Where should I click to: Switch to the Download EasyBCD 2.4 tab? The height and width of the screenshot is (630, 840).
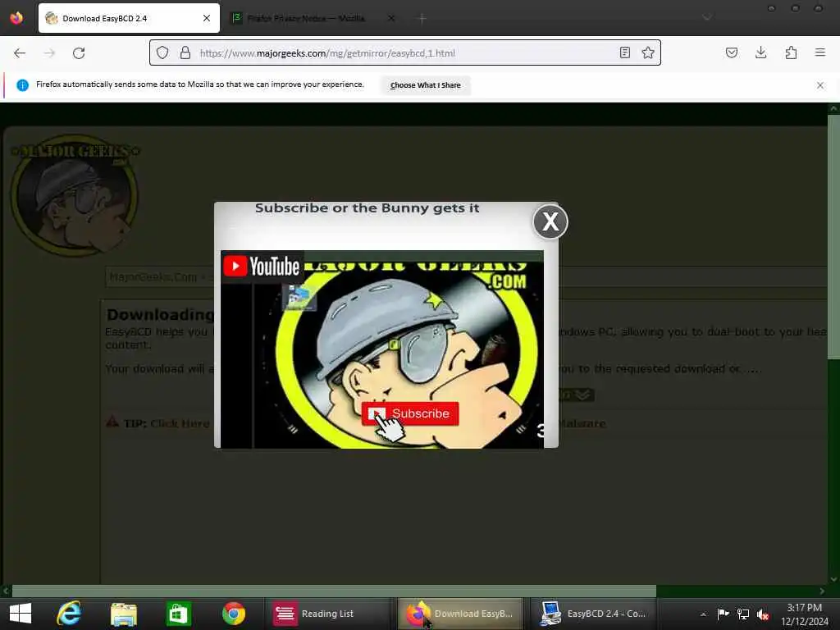129,18
